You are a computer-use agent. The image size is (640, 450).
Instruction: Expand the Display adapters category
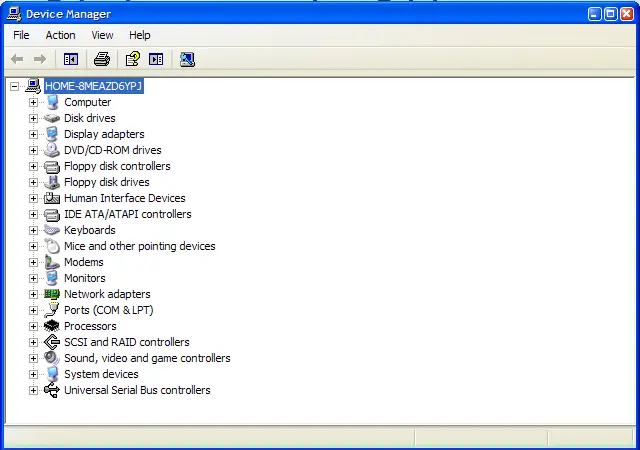(33, 134)
